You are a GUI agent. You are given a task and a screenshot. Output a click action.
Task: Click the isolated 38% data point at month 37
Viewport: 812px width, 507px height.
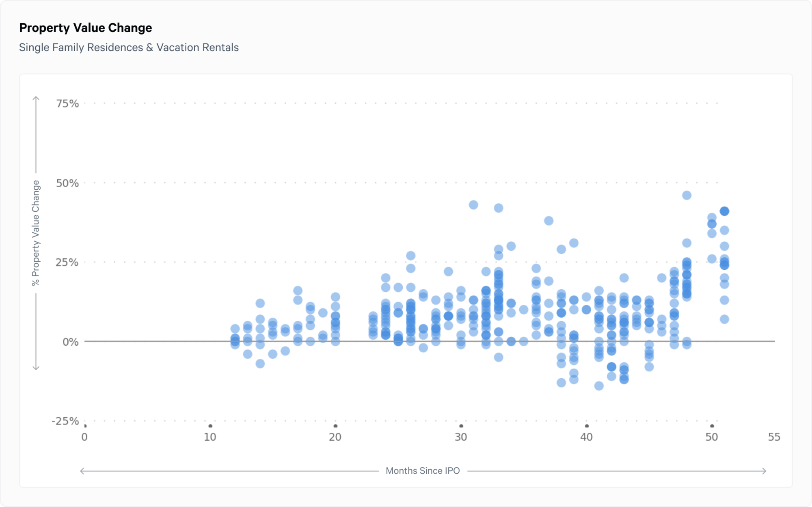[x=549, y=221]
